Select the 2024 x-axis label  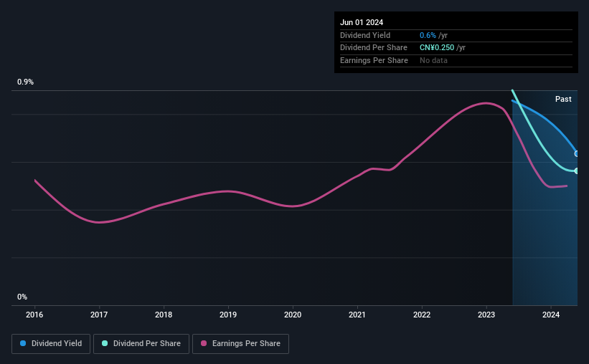pos(551,315)
